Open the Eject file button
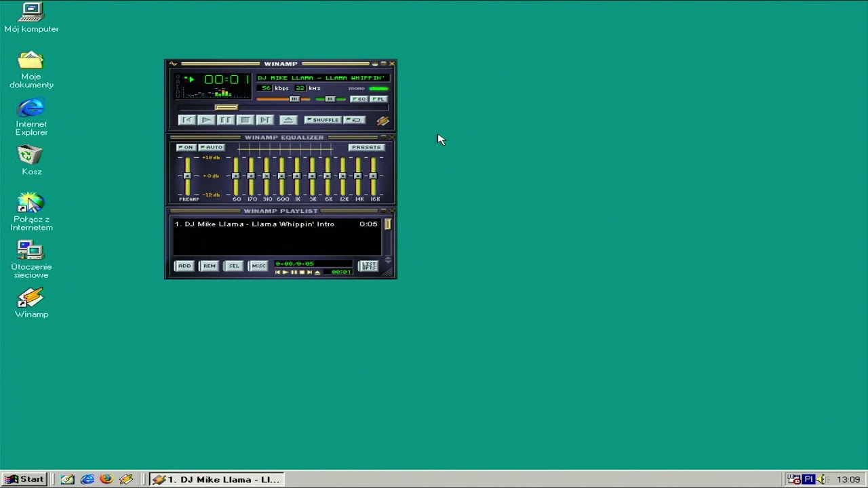This screenshot has width=868, height=488. click(288, 120)
